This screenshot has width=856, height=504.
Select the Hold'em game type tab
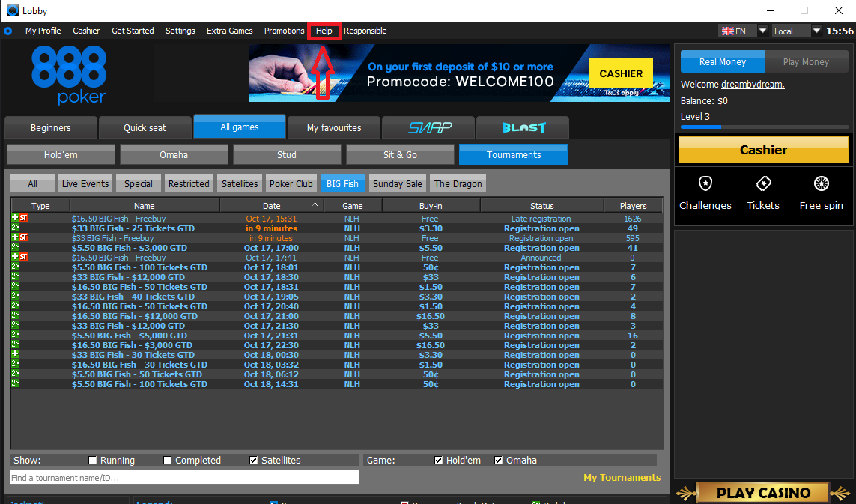61,154
